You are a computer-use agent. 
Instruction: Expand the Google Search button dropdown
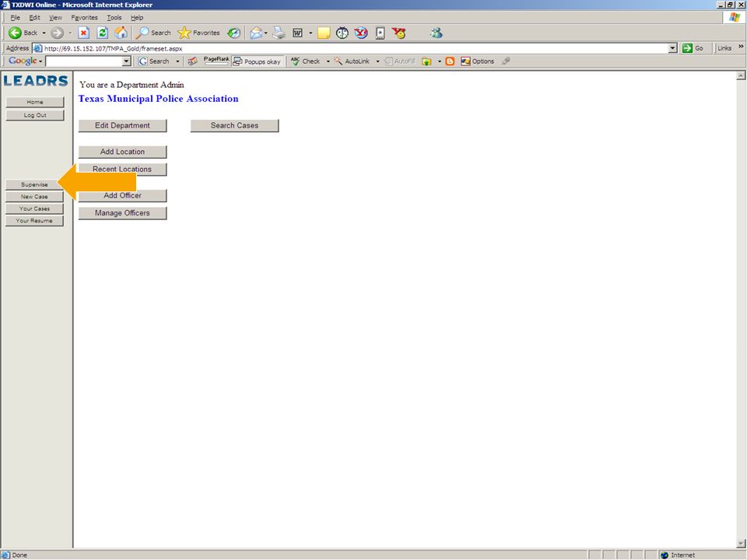[x=177, y=61]
